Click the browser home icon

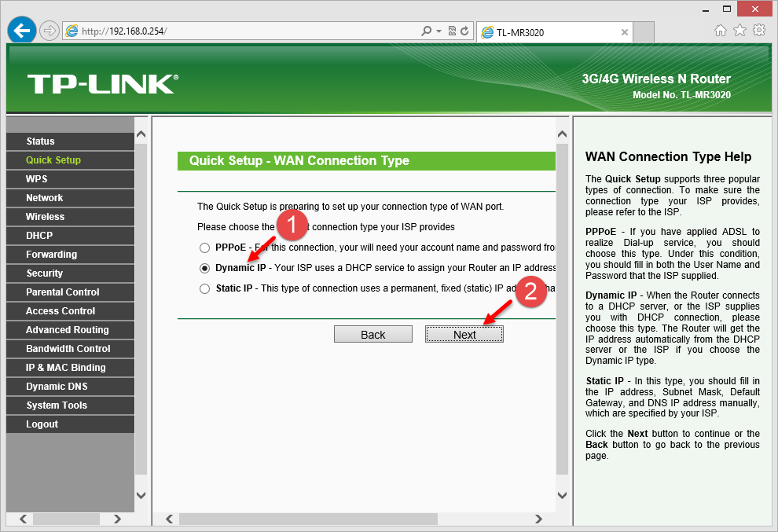[x=721, y=31]
